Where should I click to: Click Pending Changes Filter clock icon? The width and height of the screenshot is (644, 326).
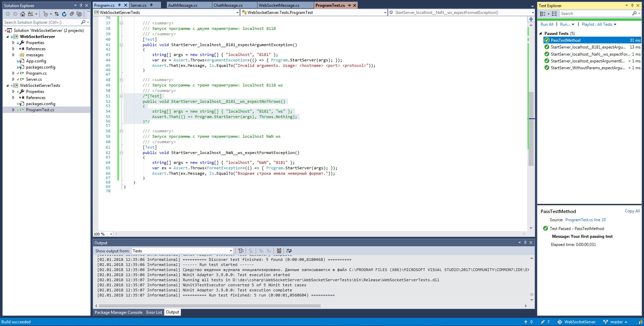[46, 14]
